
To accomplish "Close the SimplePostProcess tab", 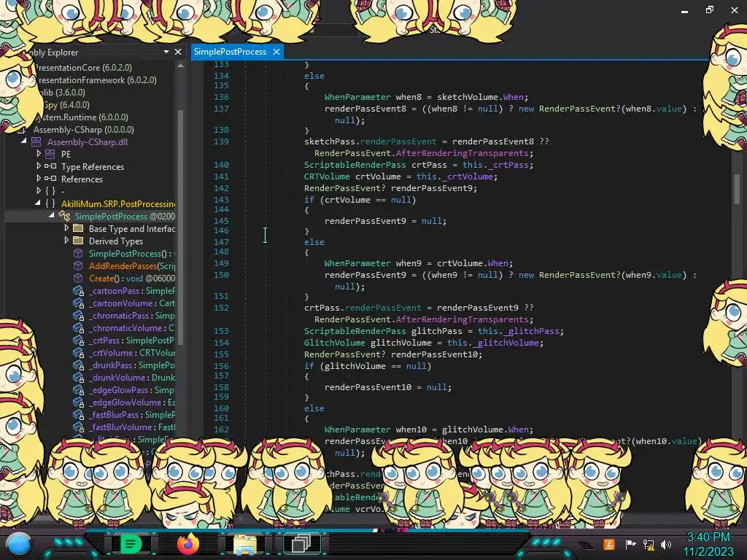I will coord(276,52).
